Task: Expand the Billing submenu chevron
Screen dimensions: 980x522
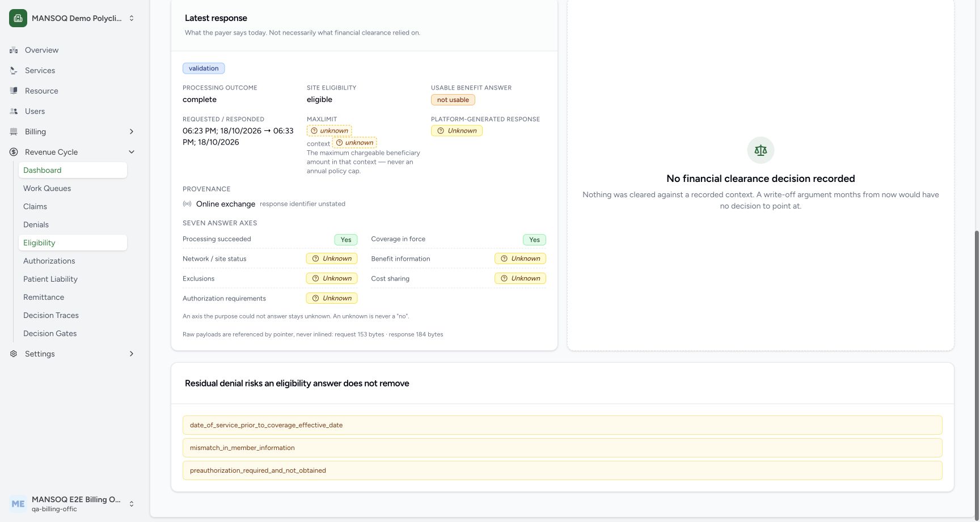Action: point(132,131)
